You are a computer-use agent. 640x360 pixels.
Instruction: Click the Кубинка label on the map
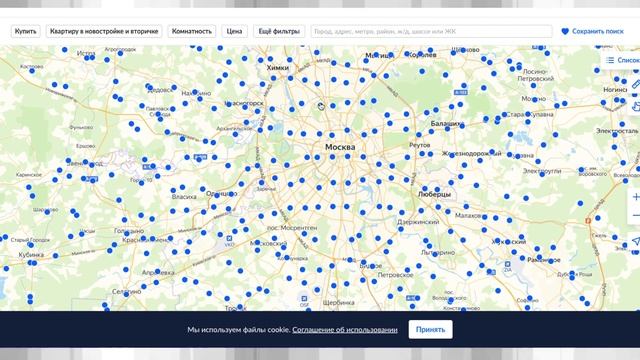pos(31,255)
